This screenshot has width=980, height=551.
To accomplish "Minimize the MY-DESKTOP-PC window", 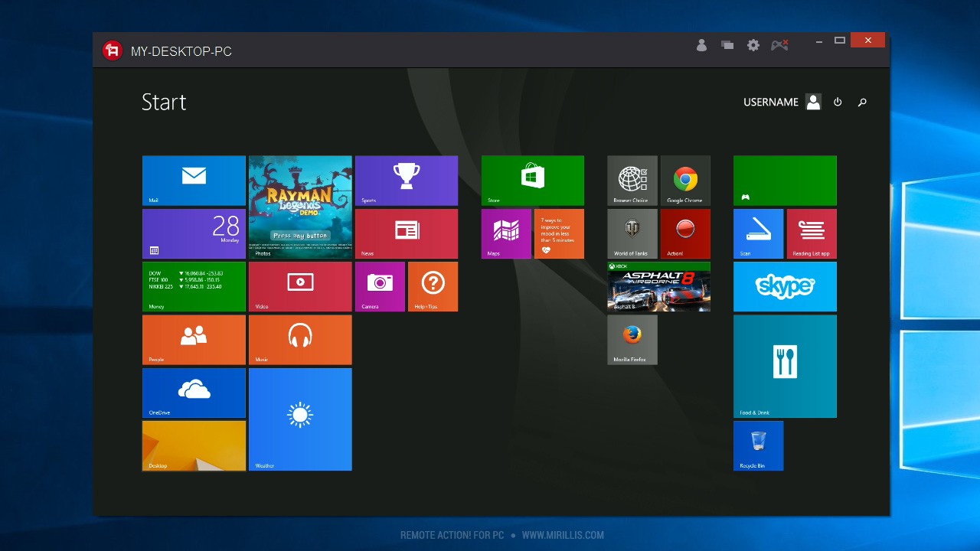I will [819, 41].
